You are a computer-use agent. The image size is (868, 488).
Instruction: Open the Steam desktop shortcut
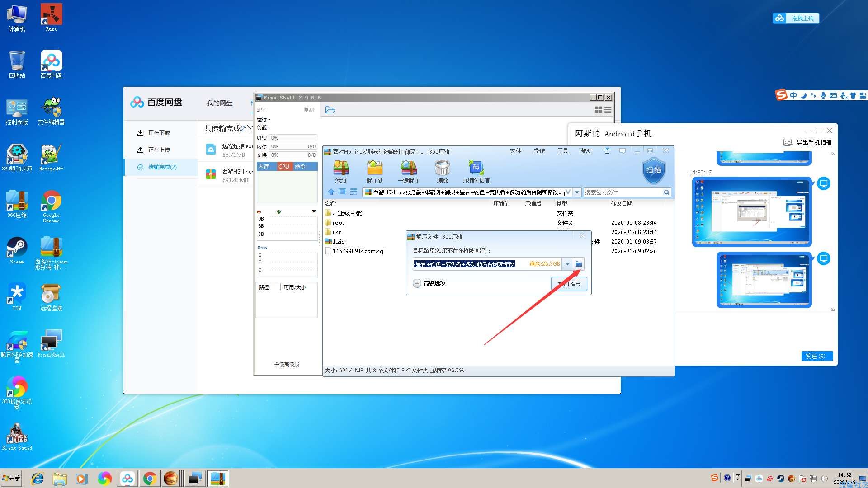pyautogui.click(x=17, y=250)
